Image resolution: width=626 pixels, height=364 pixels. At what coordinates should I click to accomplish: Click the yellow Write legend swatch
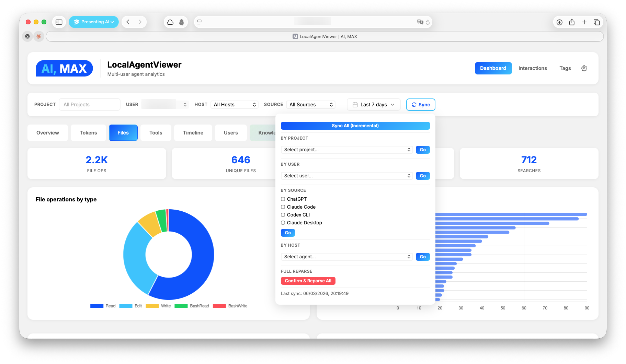click(x=152, y=306)
